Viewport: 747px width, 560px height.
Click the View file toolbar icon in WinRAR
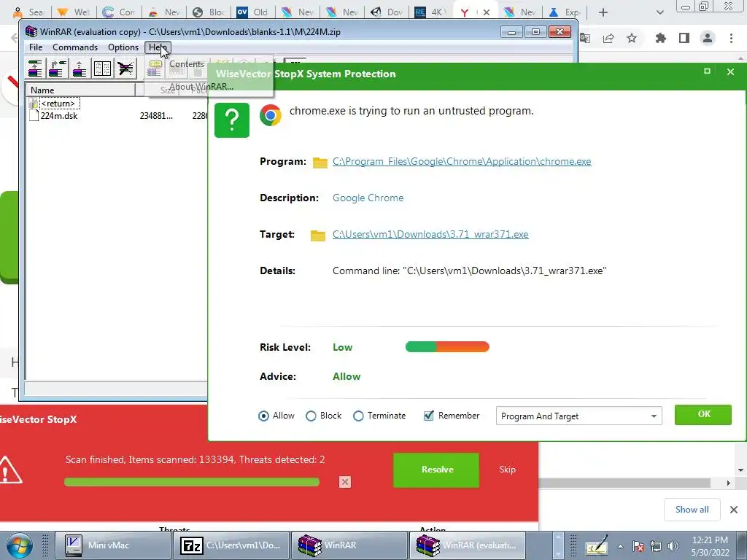coord(102,68)
